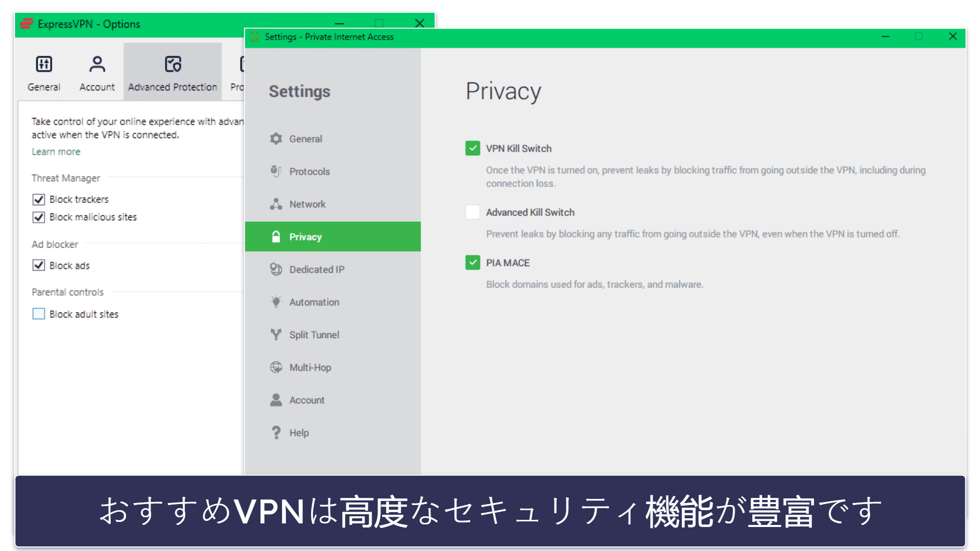This screenshot has height=551, width=980.
Task: Click the PIA MACE label
Action: click(x=508, y=263)
